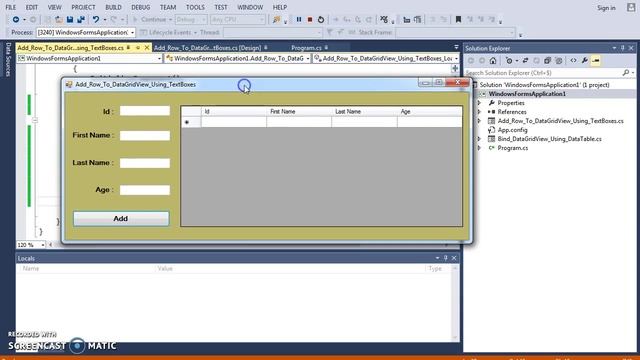Image resolution: width=640 pixels, height=360 pixels.
Task: Click the Hexadecimal display toolbar icon
Action: 384,20
